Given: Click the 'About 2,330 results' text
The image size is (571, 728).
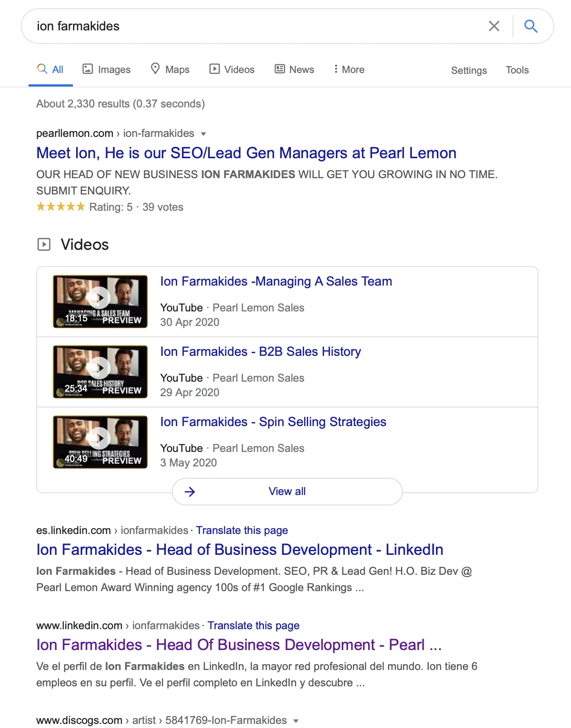Looking at the screenshot, I should (x=121, y=104).
